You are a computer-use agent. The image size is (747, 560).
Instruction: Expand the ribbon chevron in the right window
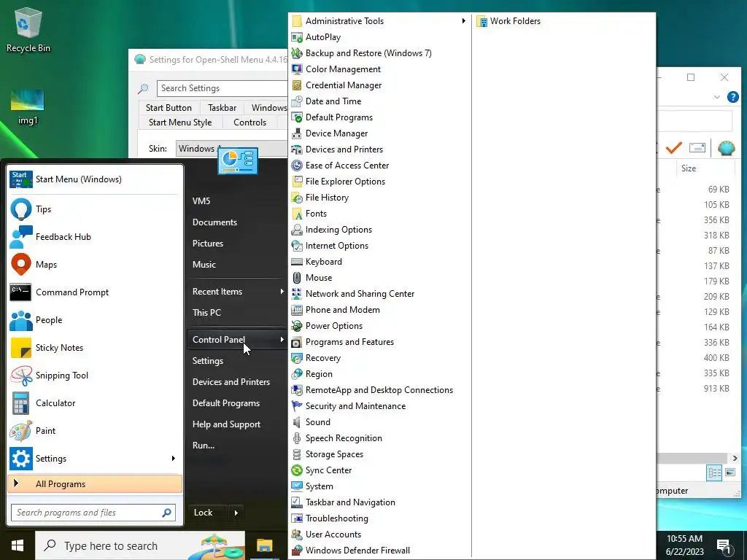click(x=716, y=97)
